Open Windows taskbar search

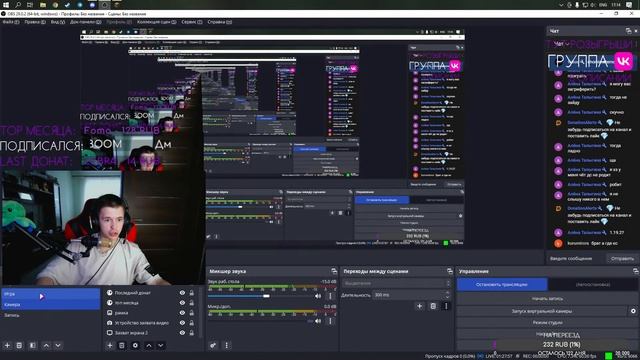[x=18, y=5]
